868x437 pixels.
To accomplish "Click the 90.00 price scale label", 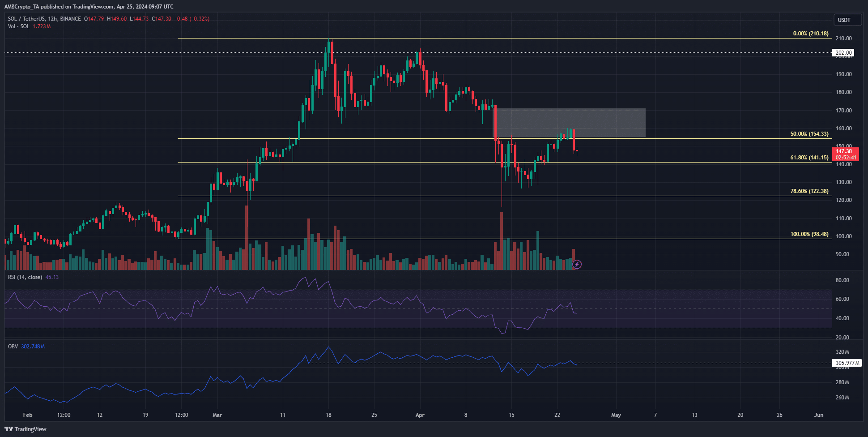I will click(842, 254).
